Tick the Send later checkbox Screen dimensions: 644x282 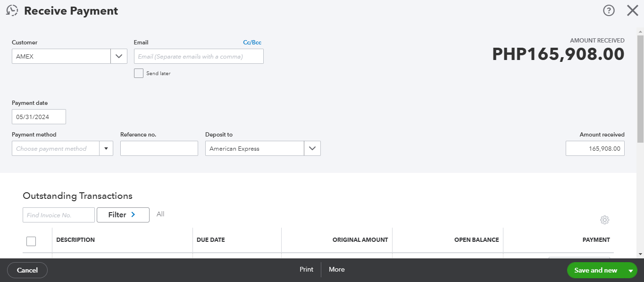tap(139, 73)
